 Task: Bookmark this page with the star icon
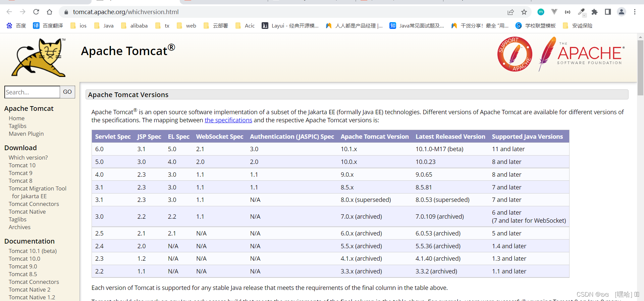click(x=524, y=12)
